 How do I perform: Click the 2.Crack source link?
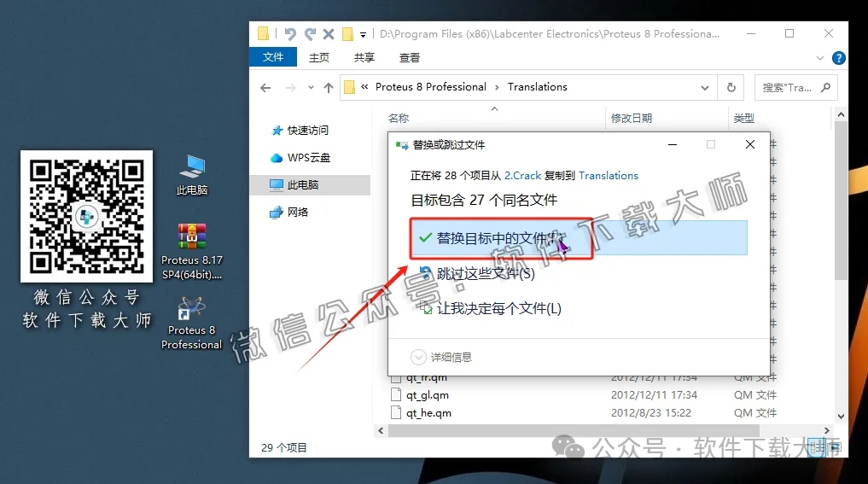522,176
